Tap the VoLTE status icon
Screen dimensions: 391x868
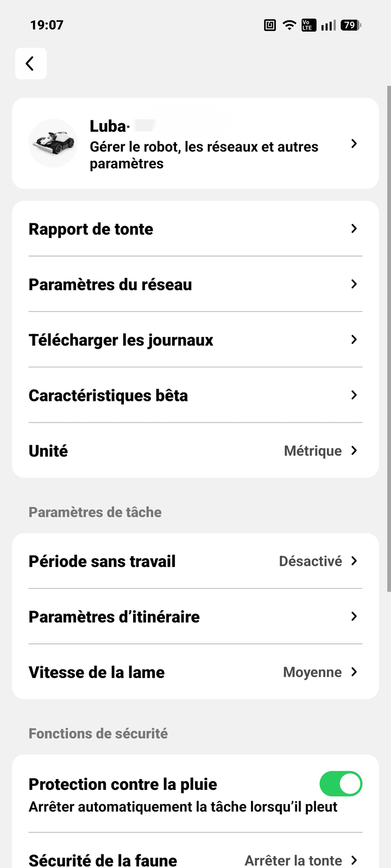point(308,25)
